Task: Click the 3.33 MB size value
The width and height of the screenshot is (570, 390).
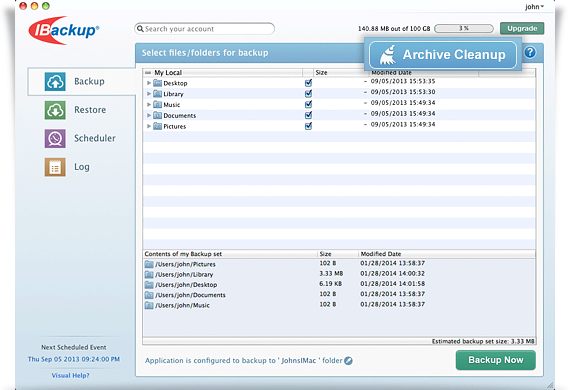Action: point(331,273)
